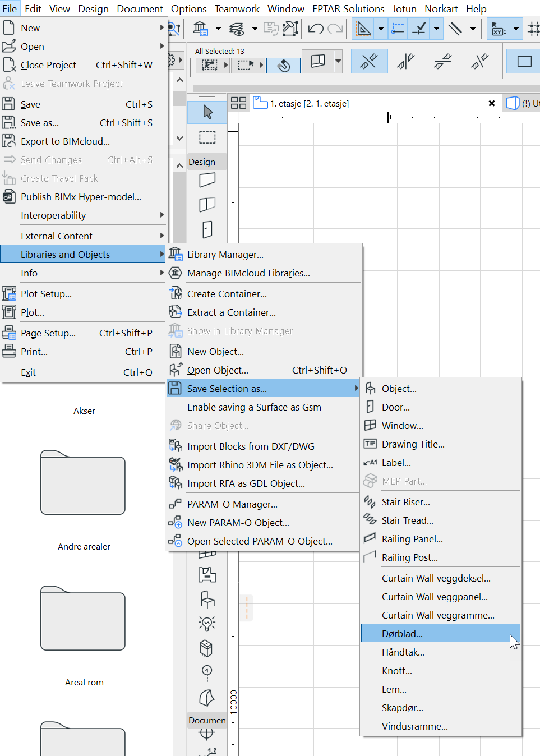
Task: Open the snap point dropdown arrow
Action: point(436,29)
